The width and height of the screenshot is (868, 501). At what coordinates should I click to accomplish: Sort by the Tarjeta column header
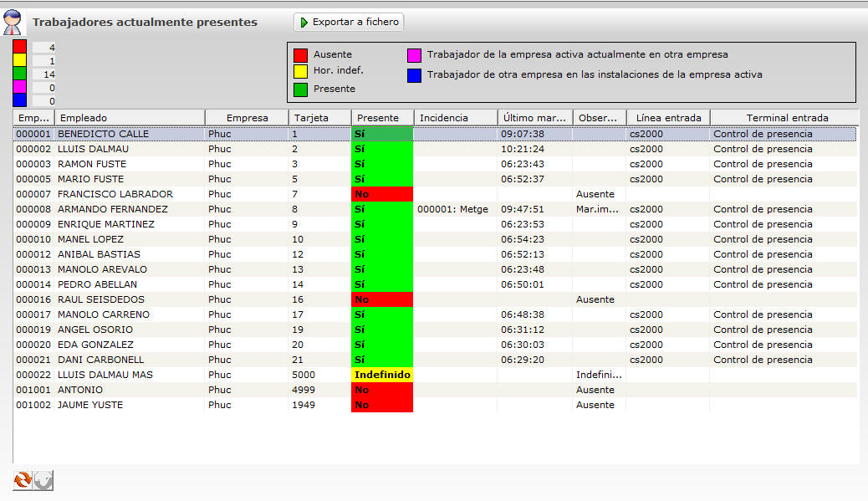point(320,118)
